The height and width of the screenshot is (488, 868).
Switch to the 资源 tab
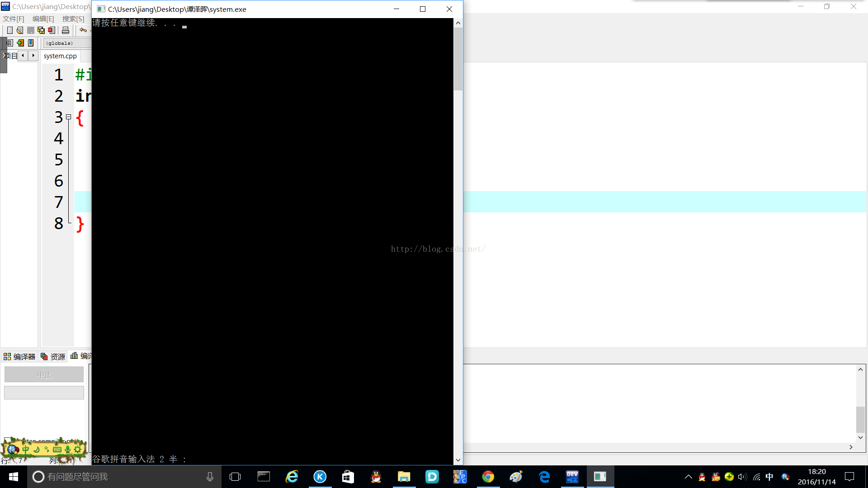tap(53, 357)
